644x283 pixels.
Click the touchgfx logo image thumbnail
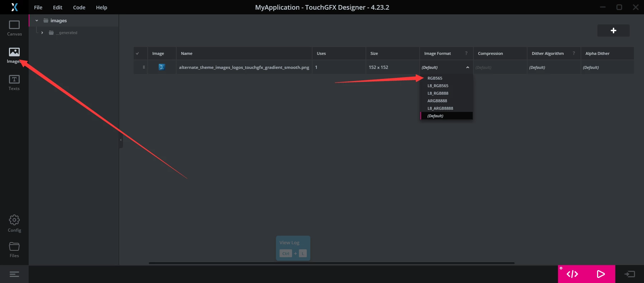[162, 67]
